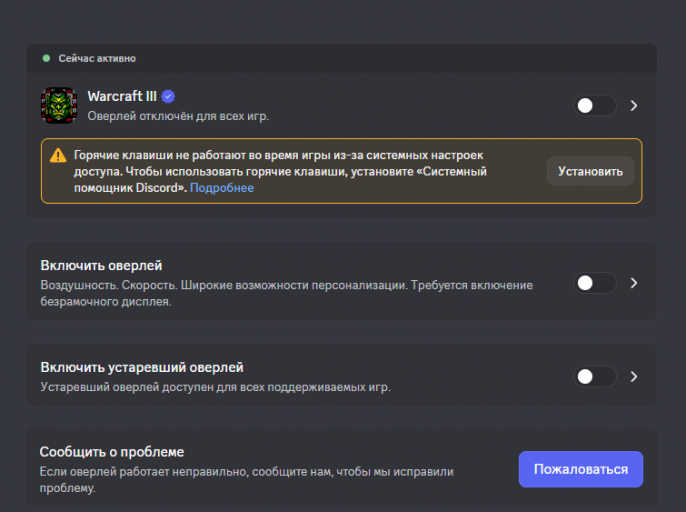Click the 'Пожаловаться' button
The height and width of the screenshot is (512, 686).
[x=581, y=469]
